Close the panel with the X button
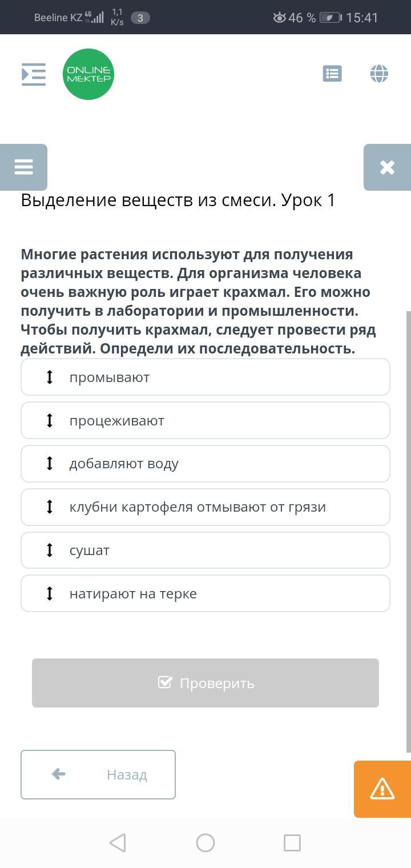 click(x=387, y=167)
